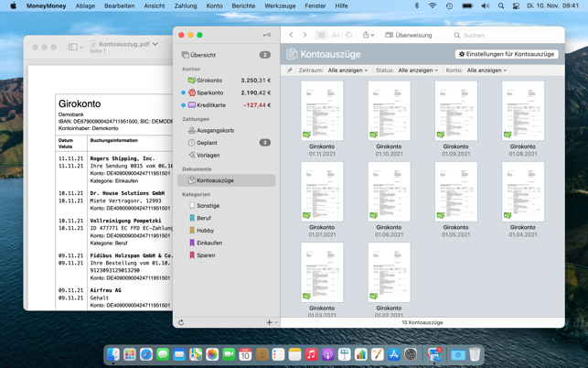Select Kontoauszüge in sidebar
Image resolution: width=588 pixels, height=368 pixels.
[226, 180]
